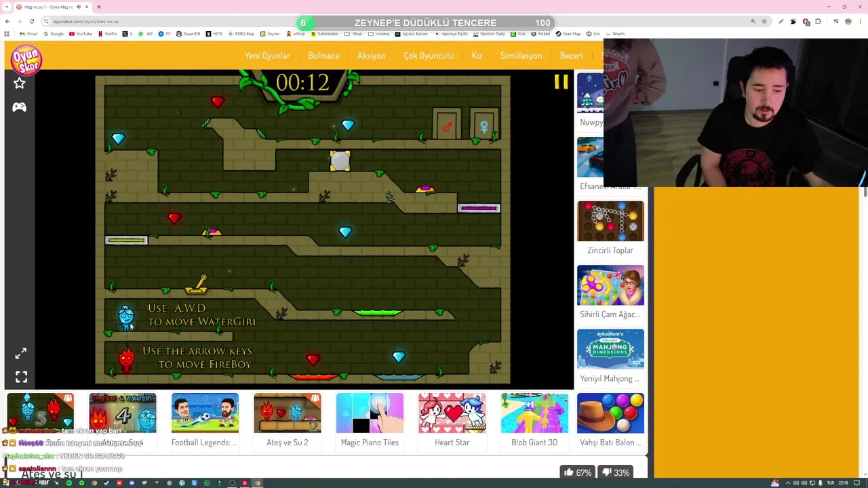Click the TUR language indicator in taskbar

point(831,483)
